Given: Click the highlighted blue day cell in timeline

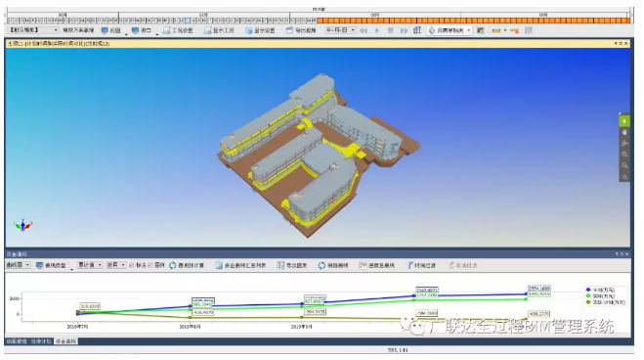Looking at the screenshot, I should 188,21.
